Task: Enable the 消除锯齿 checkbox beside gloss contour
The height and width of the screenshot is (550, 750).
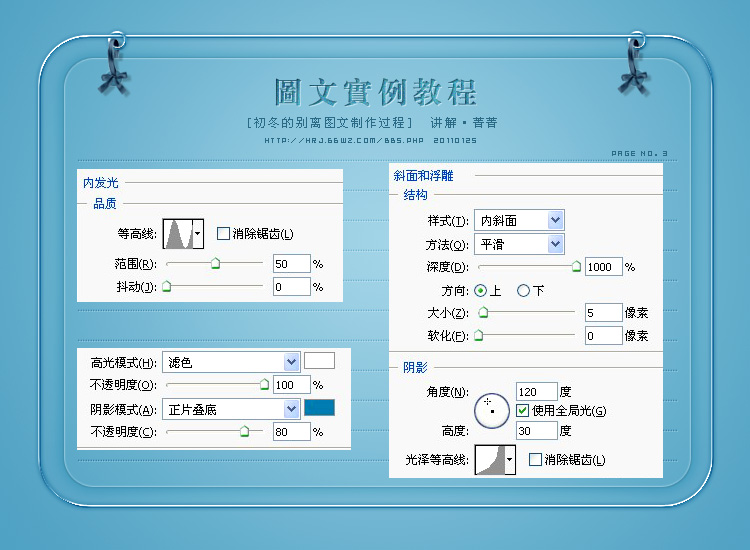Action: pyautogui.click(x=535, y=460)
